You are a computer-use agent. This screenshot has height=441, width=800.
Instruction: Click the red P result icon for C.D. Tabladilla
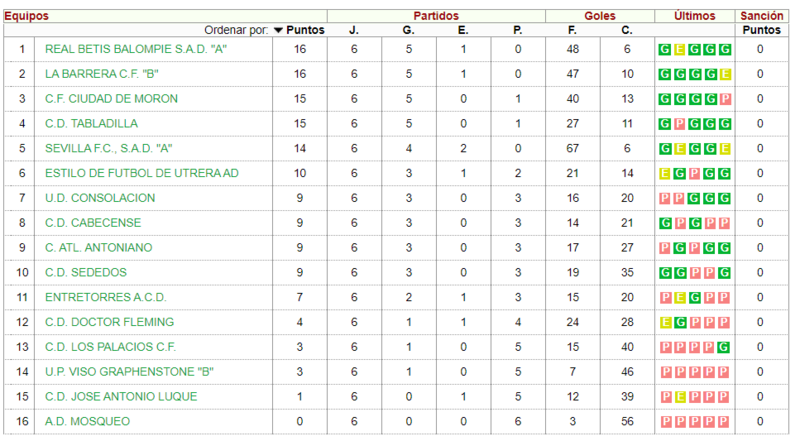coord(679,124)
